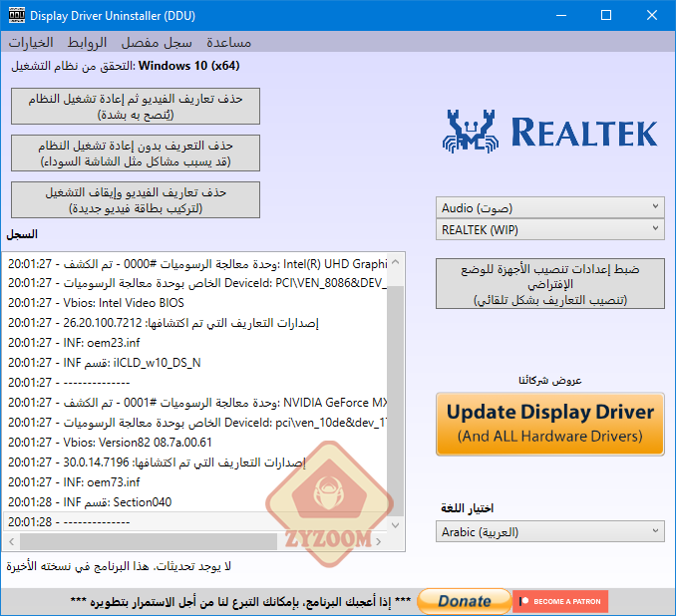Screen dimensions: 676x616
Task: Click the log horizontal scrollbar thumb
Action: (x=149, y=541)
